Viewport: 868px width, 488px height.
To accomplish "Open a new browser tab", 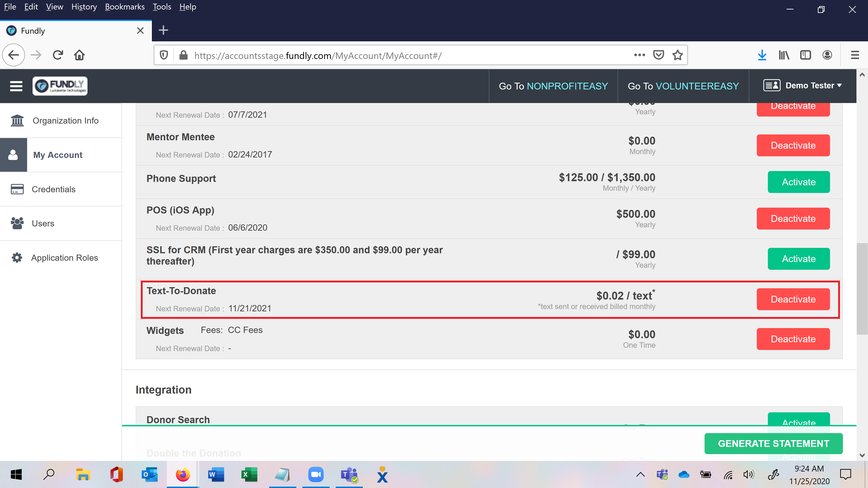I will point(163,30).
